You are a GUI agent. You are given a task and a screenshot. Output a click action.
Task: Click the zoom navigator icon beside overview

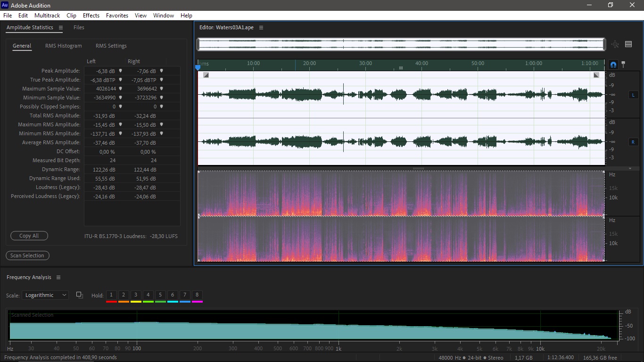615,44
